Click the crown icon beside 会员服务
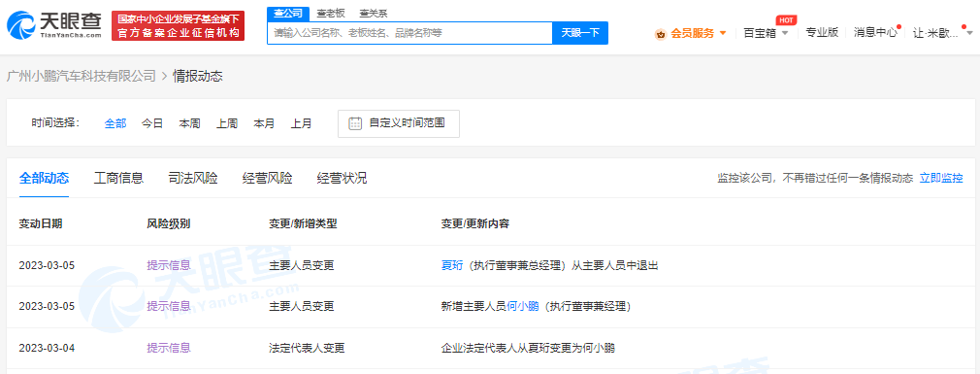This screenshot has height=374, width=980. click(660, 34)
